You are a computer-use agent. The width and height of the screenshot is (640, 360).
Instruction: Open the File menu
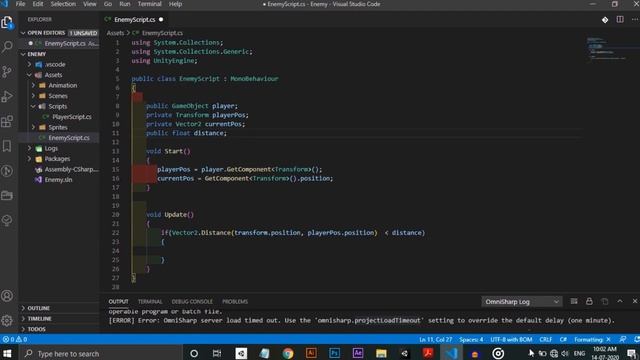20,4
